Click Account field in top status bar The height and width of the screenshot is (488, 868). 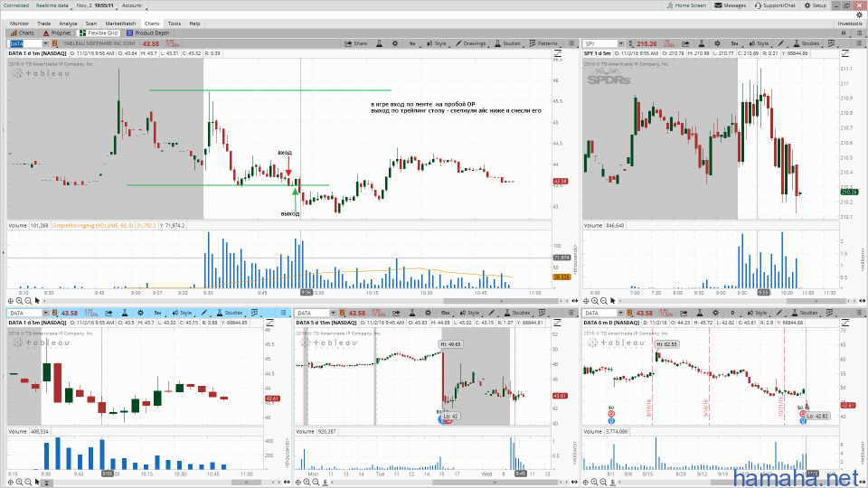click(132, 5)
